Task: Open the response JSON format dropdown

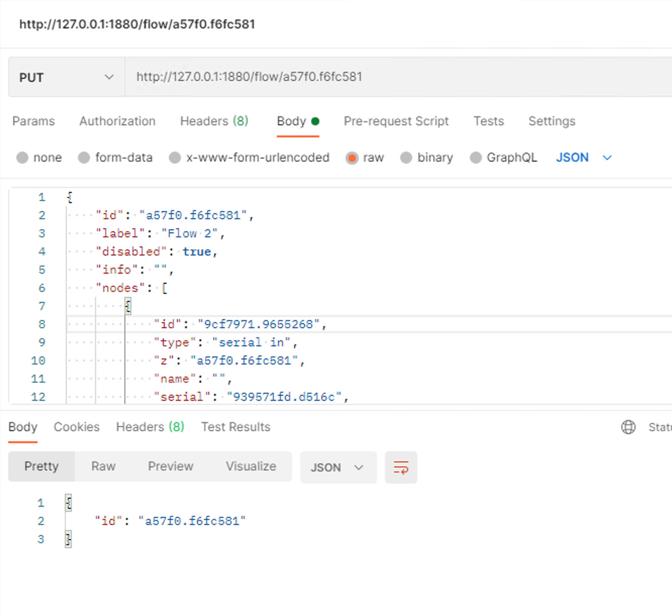Action: [338, 468]
